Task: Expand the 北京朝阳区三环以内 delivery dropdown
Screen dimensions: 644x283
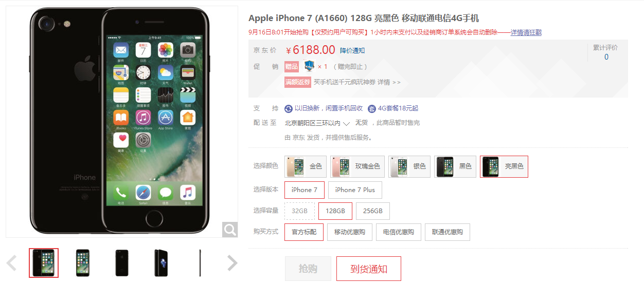Action: pos(317,123)
